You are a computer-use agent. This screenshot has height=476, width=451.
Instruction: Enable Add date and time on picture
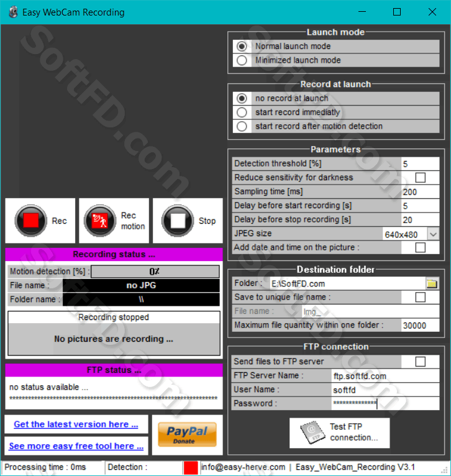click(x=421, y=247)
